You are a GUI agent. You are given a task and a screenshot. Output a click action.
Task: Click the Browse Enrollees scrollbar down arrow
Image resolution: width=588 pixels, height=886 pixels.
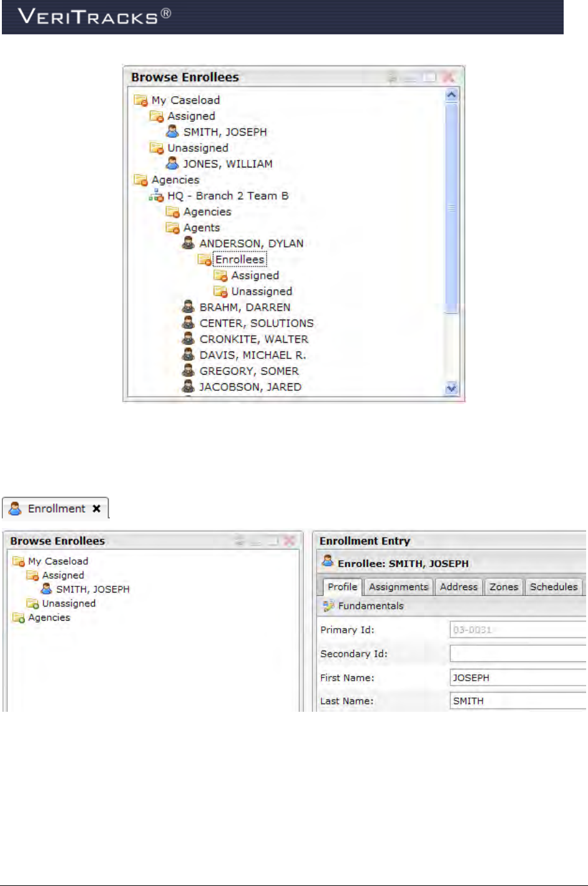pos(451,388)
